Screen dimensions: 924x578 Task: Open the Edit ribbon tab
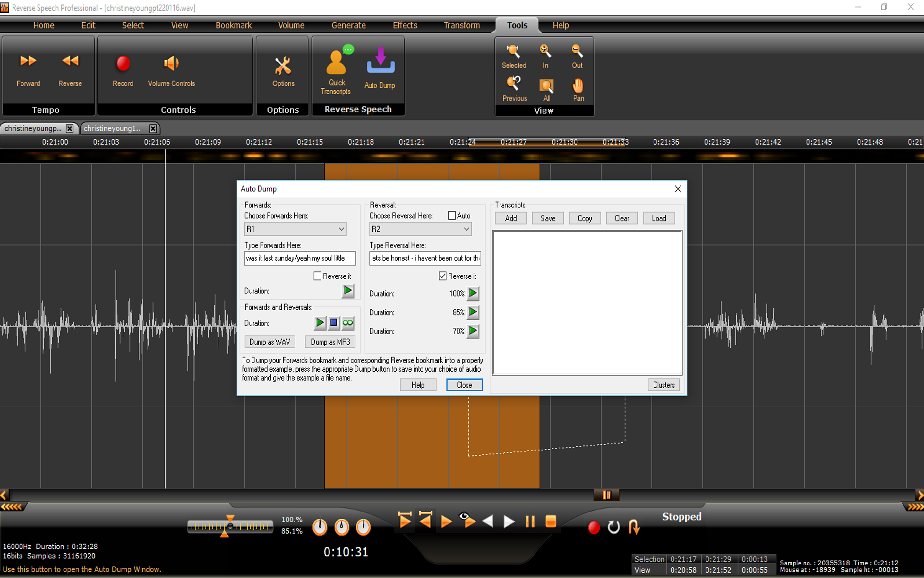click(x=88, y=25)
